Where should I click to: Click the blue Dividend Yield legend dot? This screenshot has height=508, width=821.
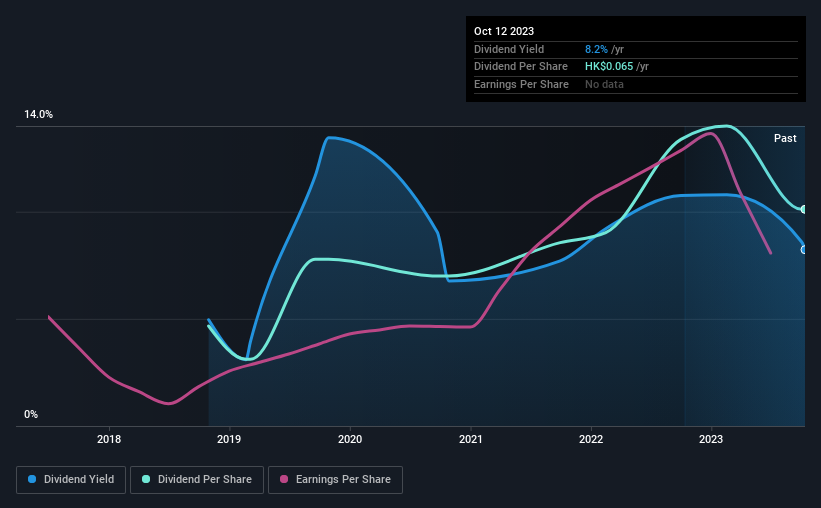pos(32,479)
